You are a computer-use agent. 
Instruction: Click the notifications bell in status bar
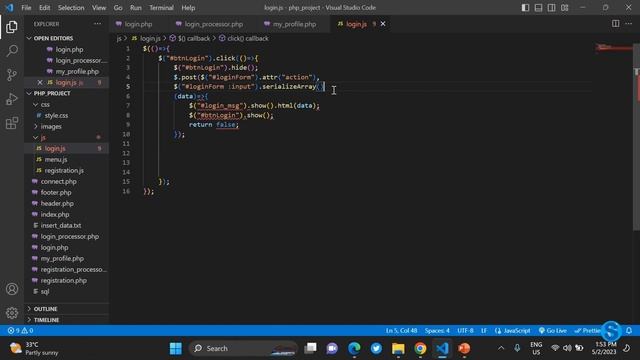point(629,331)
